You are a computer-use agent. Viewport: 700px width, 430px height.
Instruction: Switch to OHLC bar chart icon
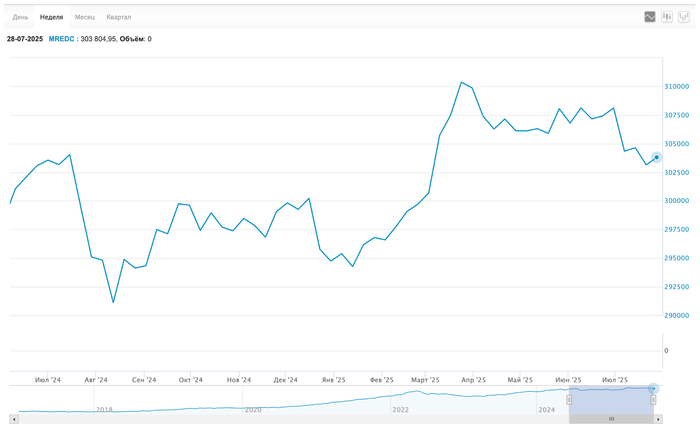(684, 17)
